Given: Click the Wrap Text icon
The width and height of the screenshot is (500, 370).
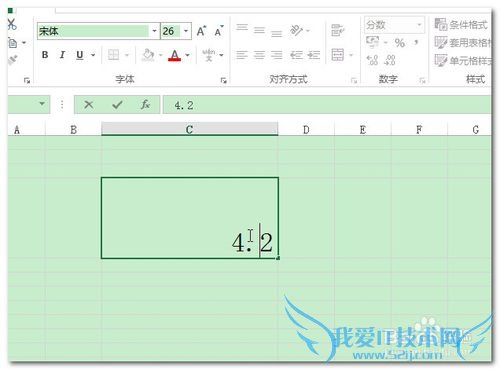Looking at the screenshot, I should [x=338, y=30].
